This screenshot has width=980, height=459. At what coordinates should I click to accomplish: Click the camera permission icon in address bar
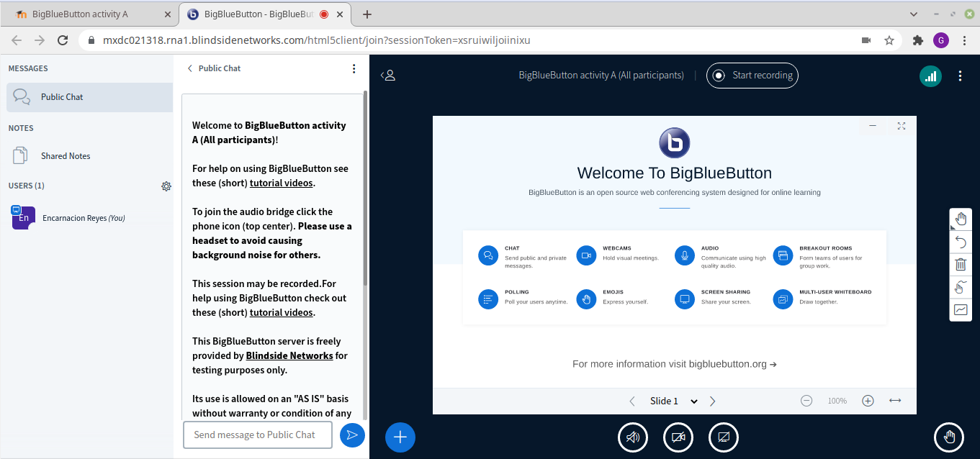(866, 40)
